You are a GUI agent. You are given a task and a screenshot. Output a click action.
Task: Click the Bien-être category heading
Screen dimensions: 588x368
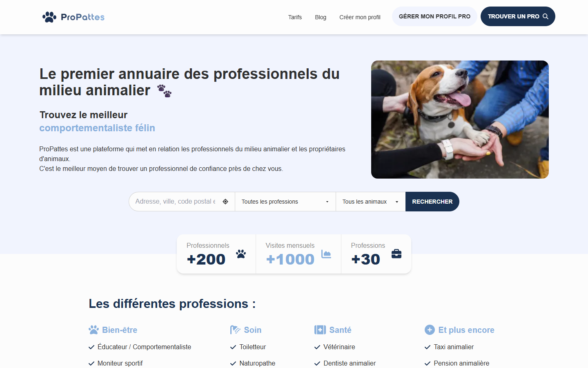coord(120,330)
